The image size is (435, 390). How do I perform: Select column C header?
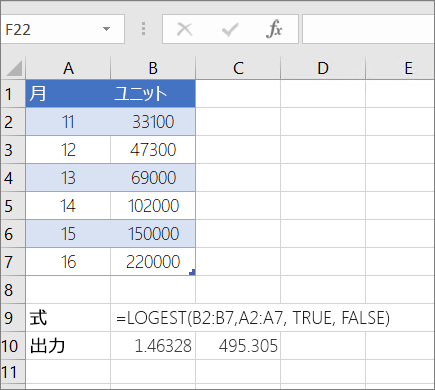238,68
